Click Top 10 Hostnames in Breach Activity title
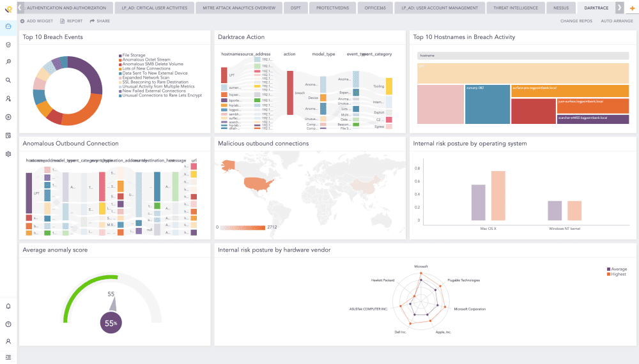 pyautogui.click(x=464, y=37)
